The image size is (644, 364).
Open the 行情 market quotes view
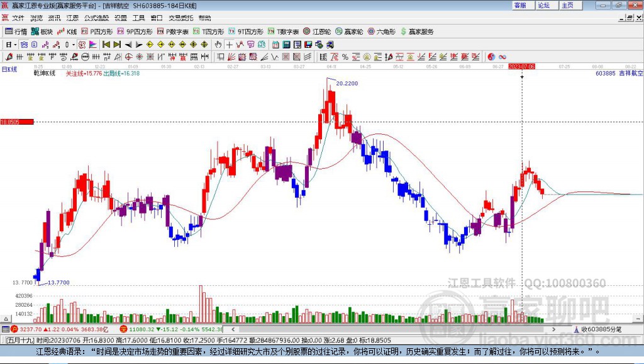(x=16, y=31)
